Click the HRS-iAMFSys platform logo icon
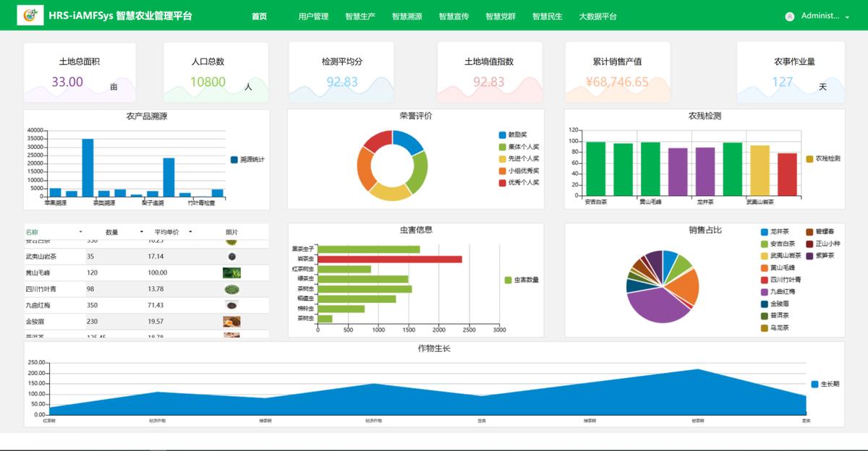The width and height of the screenshot is (868, 451). [29, 14]
